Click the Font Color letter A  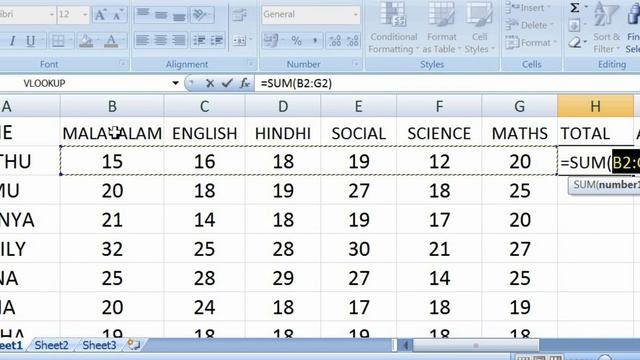click(x=111, y=41)
